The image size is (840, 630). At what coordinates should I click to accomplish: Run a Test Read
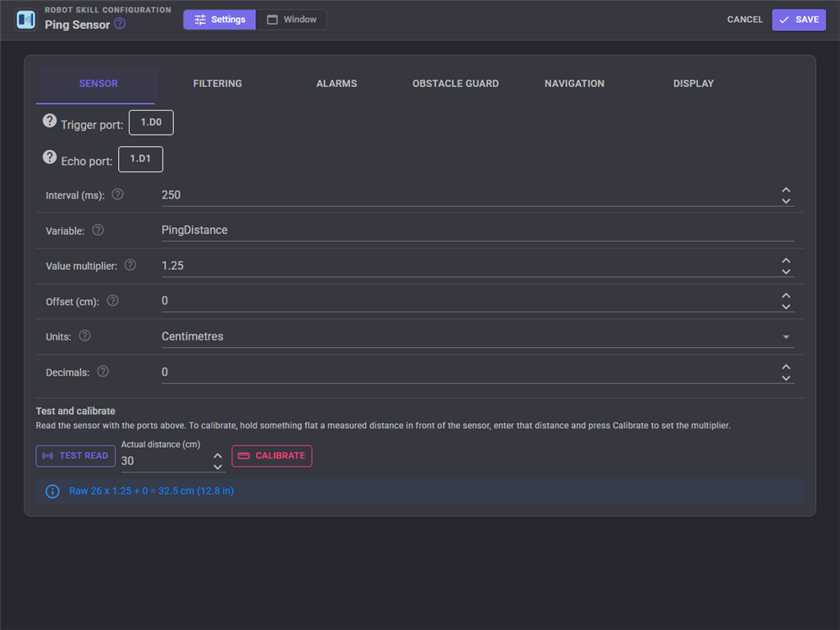75,456
